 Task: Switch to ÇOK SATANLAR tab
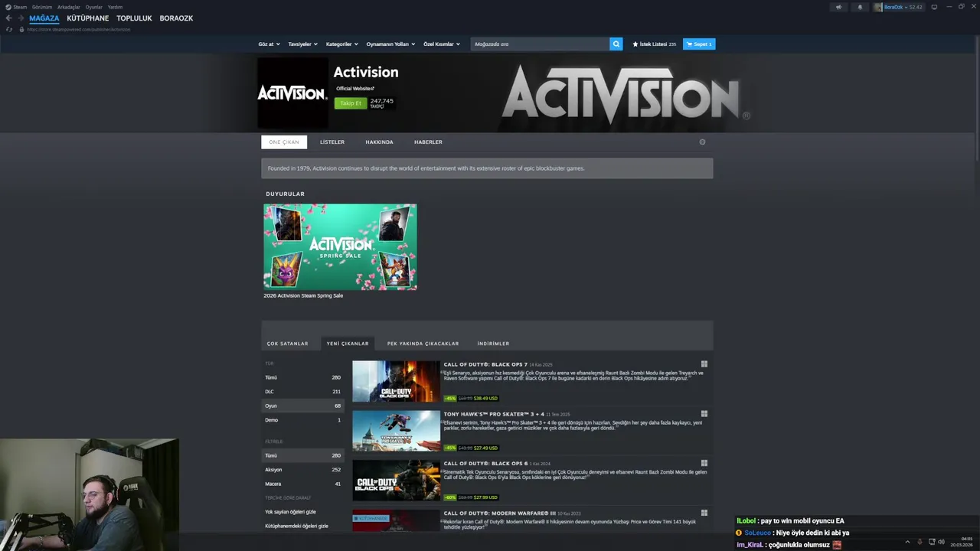(x=287, y=344)
